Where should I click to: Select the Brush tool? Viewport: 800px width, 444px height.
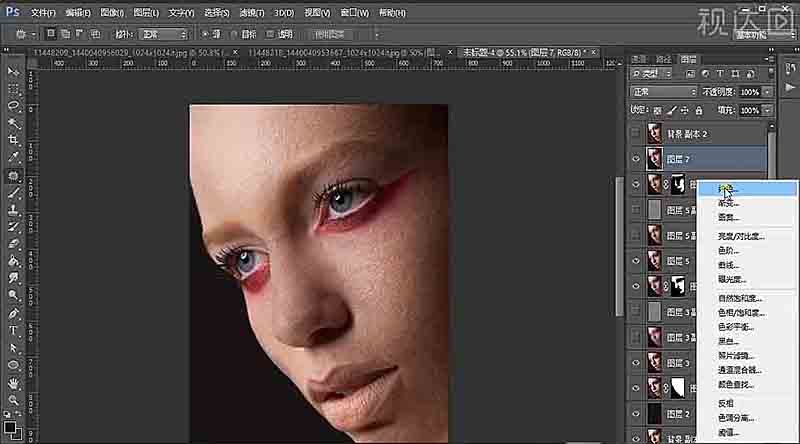[x=13, y=193]
